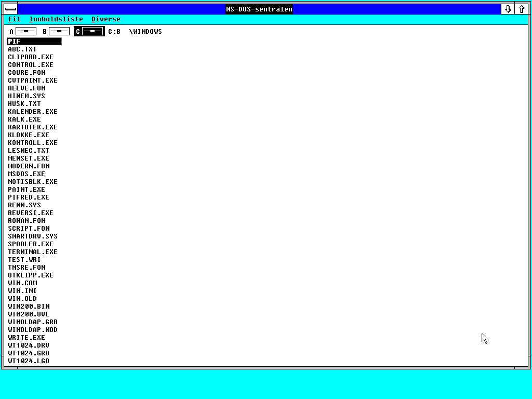This screenshot has width=532, height=399.
Task: Select NOTISBLK.EXE file
Action: point(33,182)
